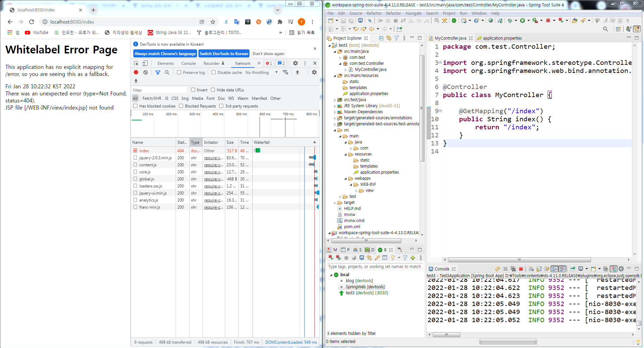The image size is (644, 348).
Task: Open the Navigate menu in STS
Action: click(413, 13)
